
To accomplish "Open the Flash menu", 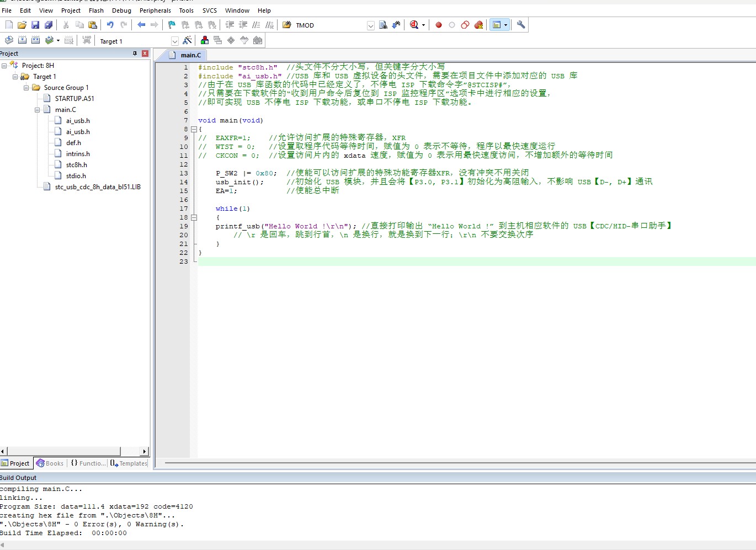I will 96,10.
